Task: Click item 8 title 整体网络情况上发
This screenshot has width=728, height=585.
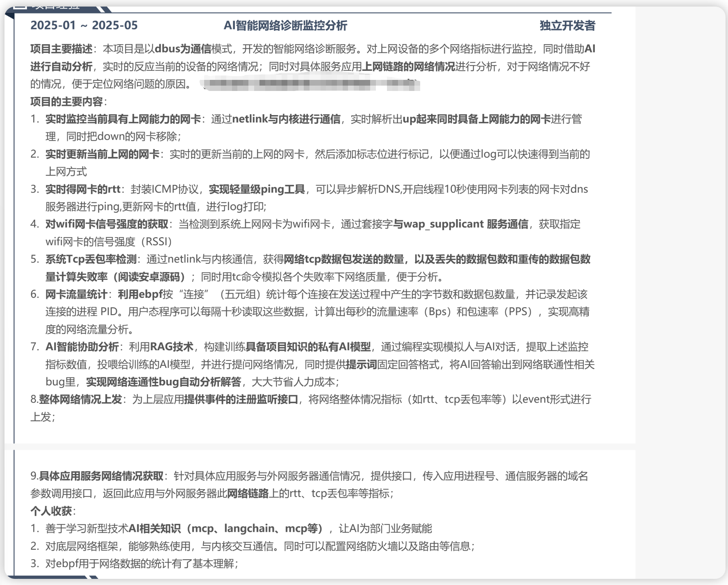Action: (80, 399)
